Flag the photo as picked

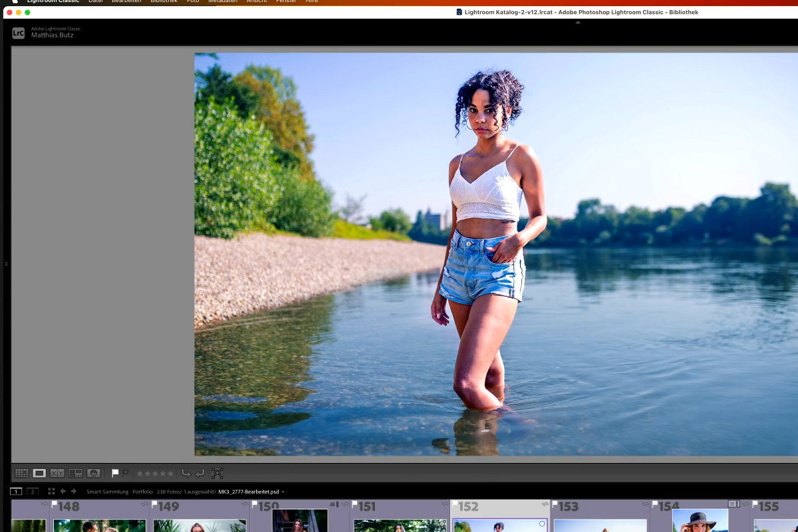click(x=115, y=473)
